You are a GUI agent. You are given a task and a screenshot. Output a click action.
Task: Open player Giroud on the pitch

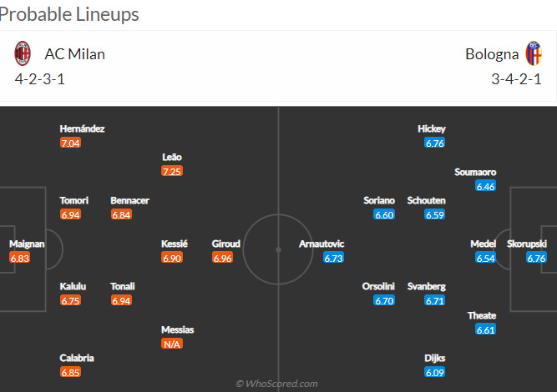(x=226, y=244)
